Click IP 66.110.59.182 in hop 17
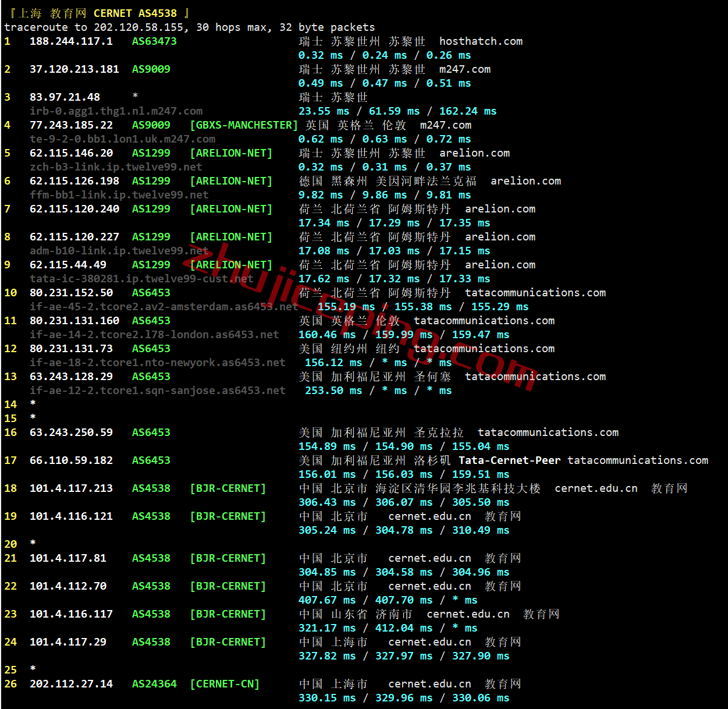 71,460
